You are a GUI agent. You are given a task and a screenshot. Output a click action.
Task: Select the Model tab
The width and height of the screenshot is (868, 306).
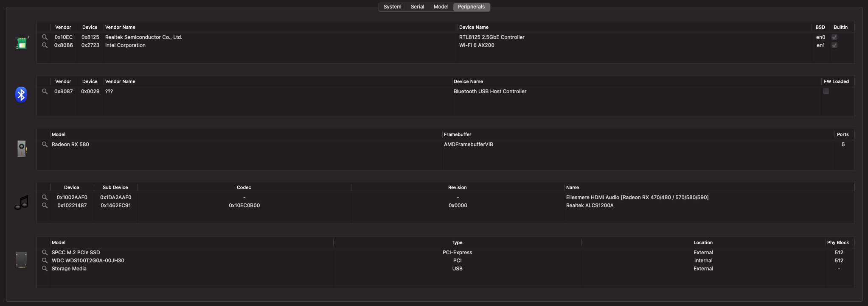pyautogui.click(x=441, y=7)
